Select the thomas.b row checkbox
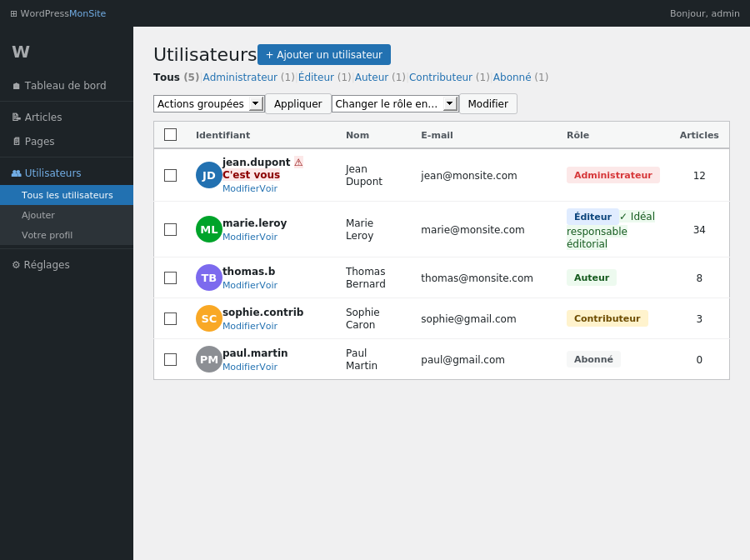 pyautogui.click(x=170, y=277)
